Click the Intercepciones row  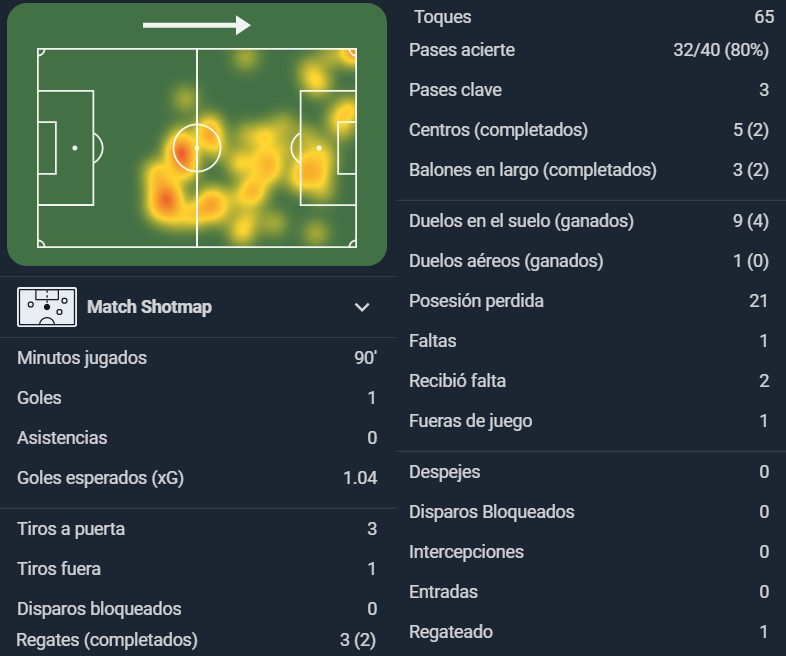[x=589, y=552]
